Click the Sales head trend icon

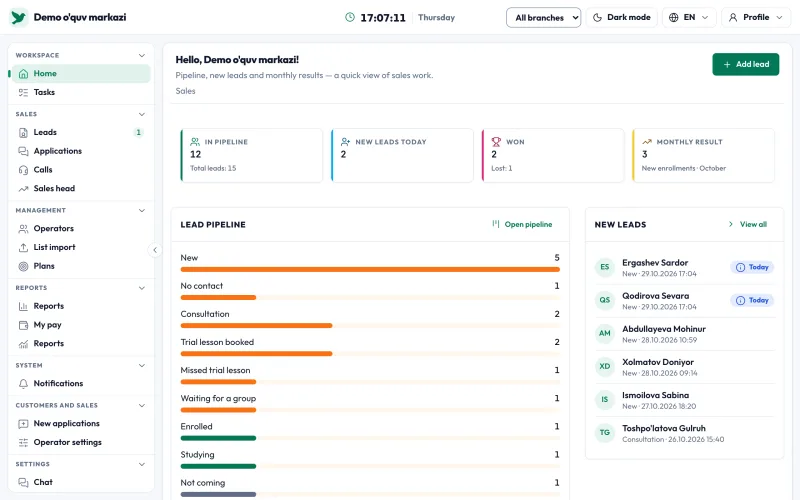[23, 189]
